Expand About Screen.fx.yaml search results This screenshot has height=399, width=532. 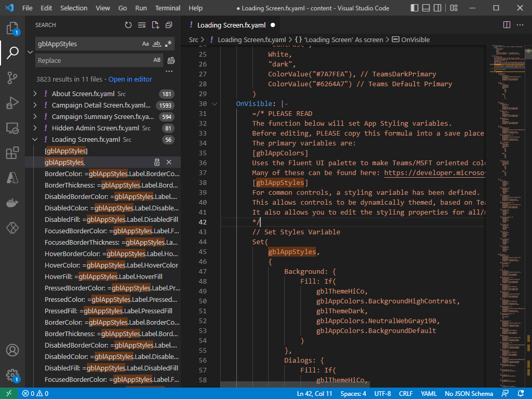click(35, 94)
